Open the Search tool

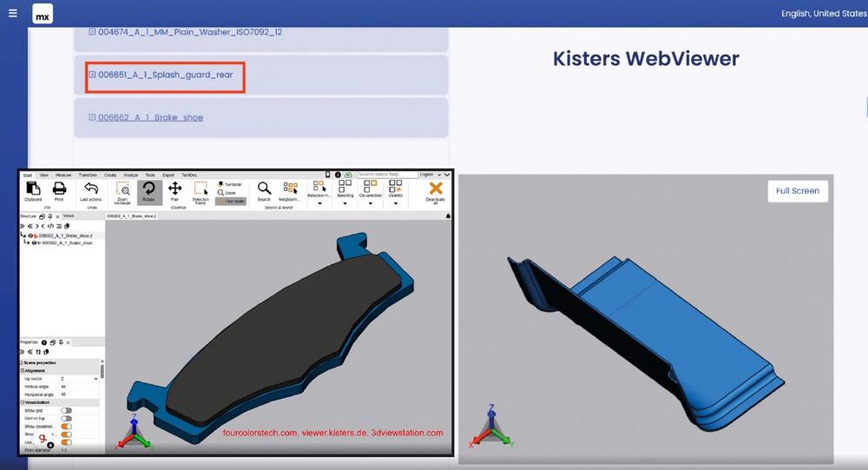[x=264, y=191]
